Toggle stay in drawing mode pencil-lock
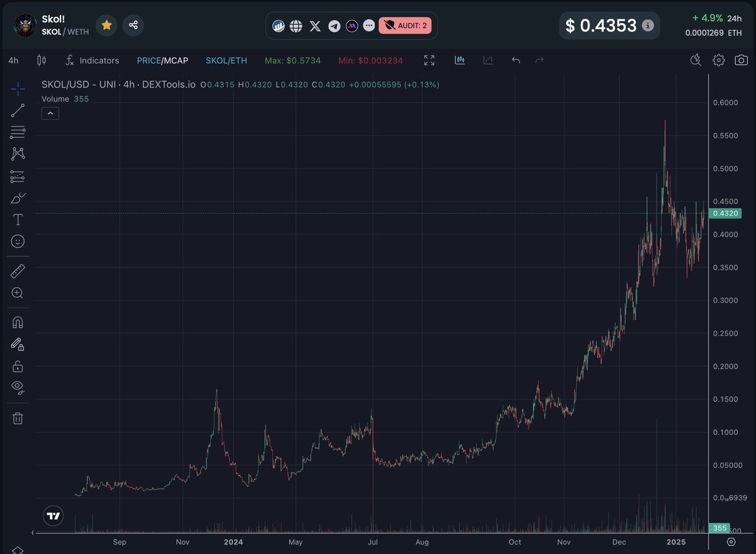This screenshot has width=756, height=554. [18, 344]
